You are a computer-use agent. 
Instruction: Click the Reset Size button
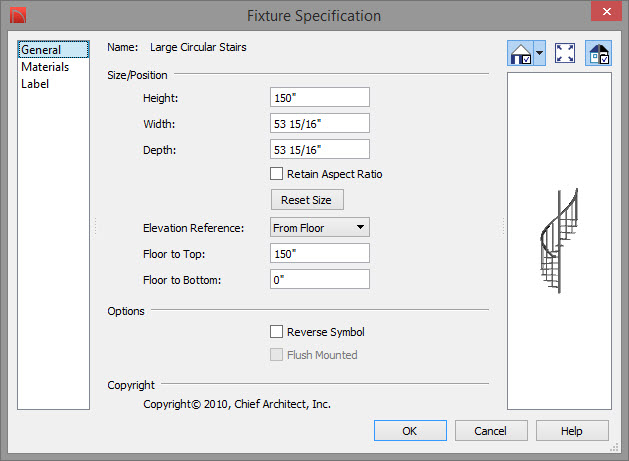click(x=307, y=200)
